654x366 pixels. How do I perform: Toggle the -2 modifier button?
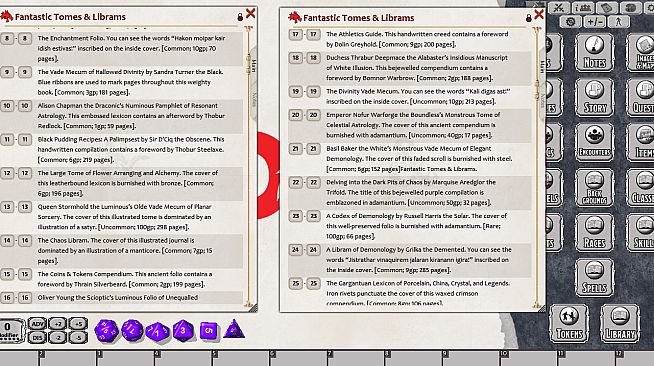tap(58, 337)
